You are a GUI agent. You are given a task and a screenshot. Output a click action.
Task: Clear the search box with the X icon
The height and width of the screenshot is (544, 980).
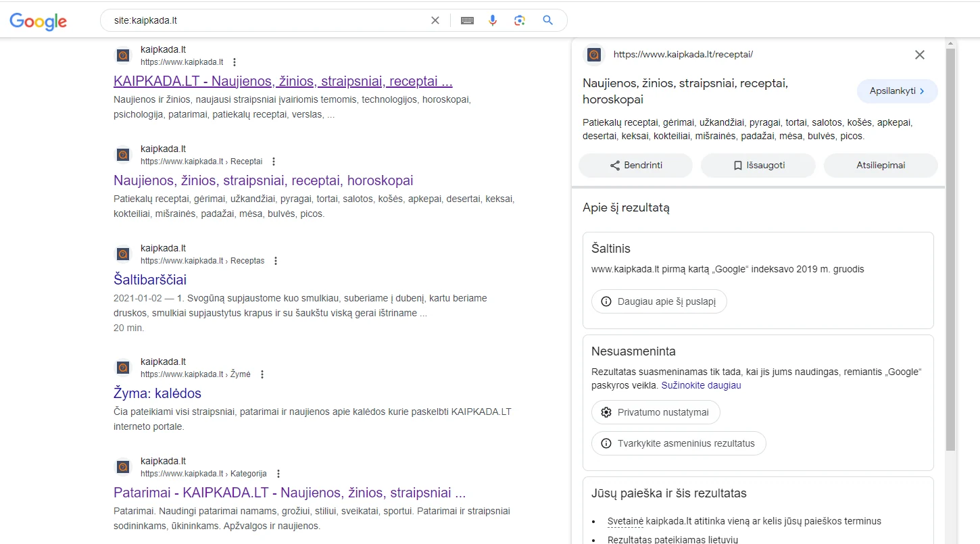[435, 20]
